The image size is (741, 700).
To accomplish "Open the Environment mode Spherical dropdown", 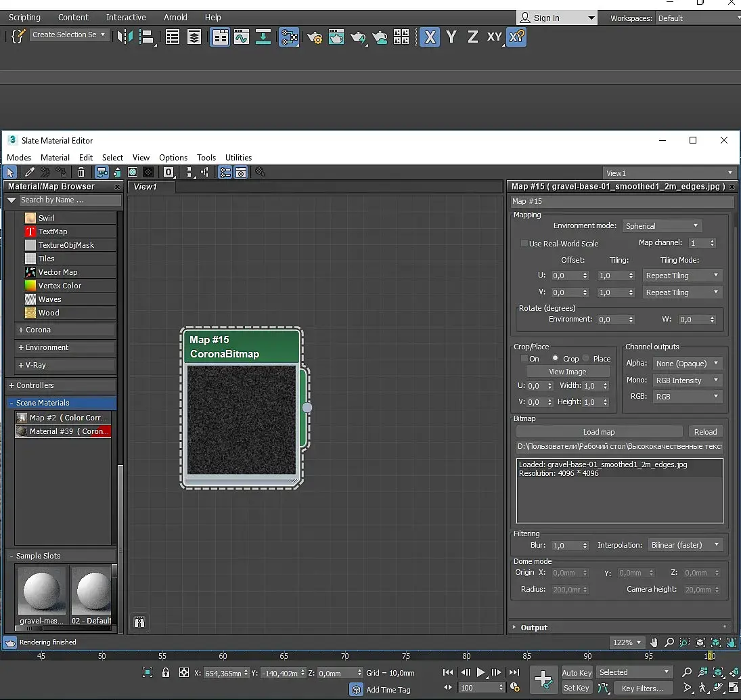I will tap(661, 226).
